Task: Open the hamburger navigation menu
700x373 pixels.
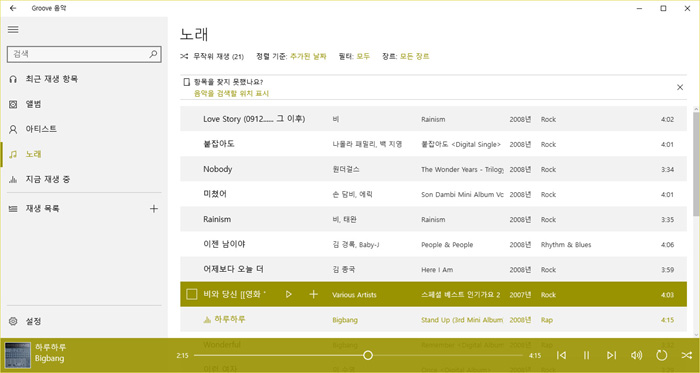Action: [13, 29]
